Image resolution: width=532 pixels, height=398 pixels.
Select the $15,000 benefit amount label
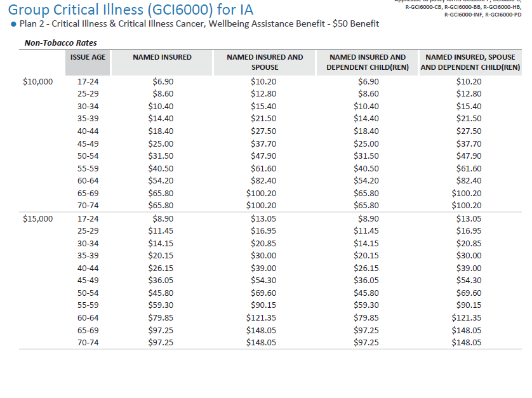37,218
